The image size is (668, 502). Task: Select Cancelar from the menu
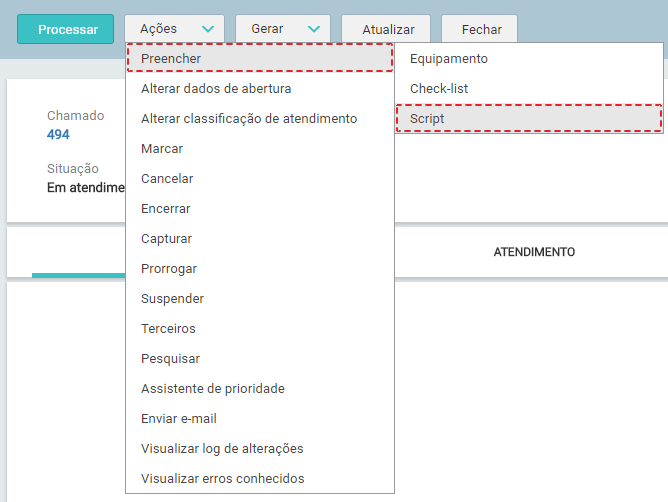click(x=260, y=179)
